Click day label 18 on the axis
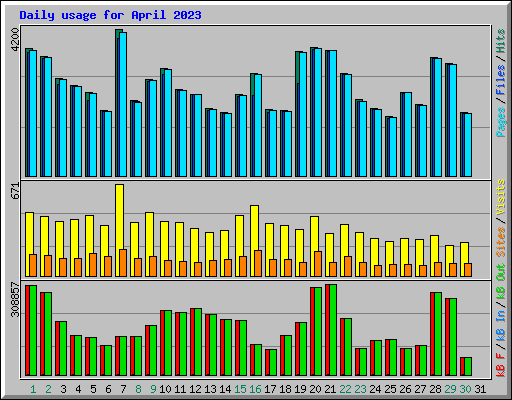The width and height of the screenshot is (512, 400). [285, 389]
